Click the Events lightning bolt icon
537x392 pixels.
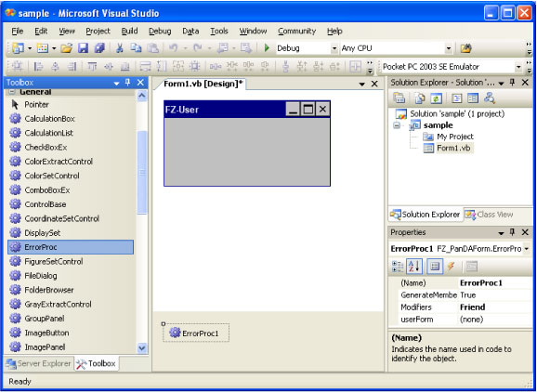click(x=452, y=266)
